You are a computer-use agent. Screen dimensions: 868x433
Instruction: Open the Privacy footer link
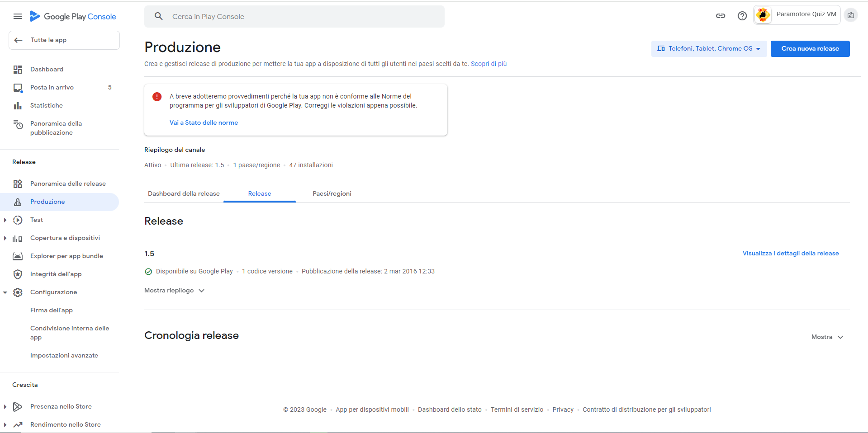coord(563,410)
